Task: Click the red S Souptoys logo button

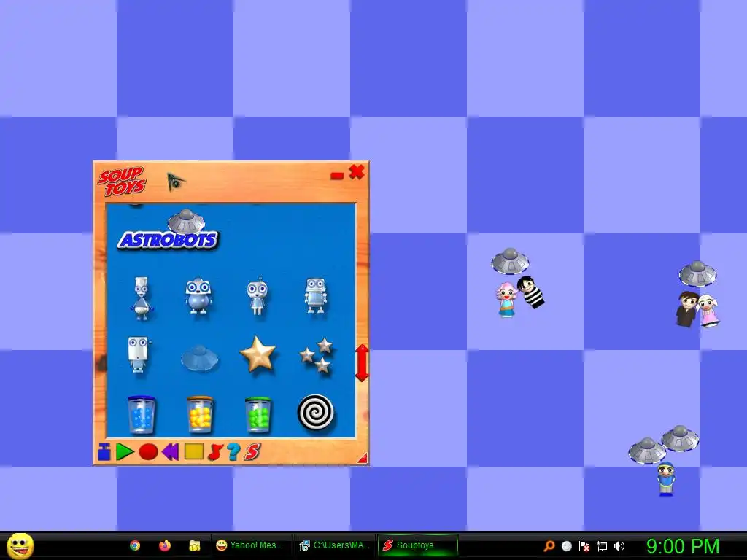Action: pyautogui.click(x=252, y=451)
